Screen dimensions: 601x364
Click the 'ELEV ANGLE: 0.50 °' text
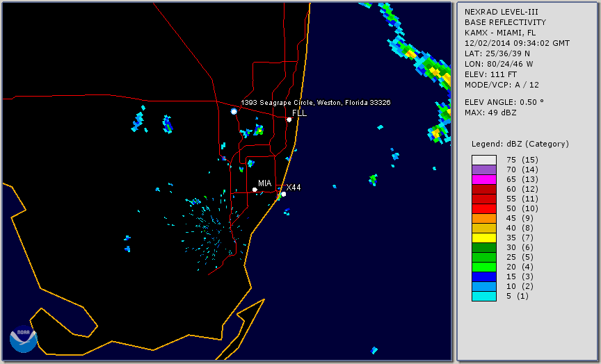pos(504,102)
